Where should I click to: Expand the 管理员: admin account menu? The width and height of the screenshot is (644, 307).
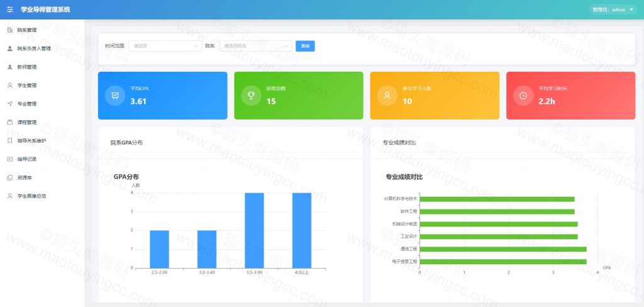pyautogui.click(x=613, y=9)
